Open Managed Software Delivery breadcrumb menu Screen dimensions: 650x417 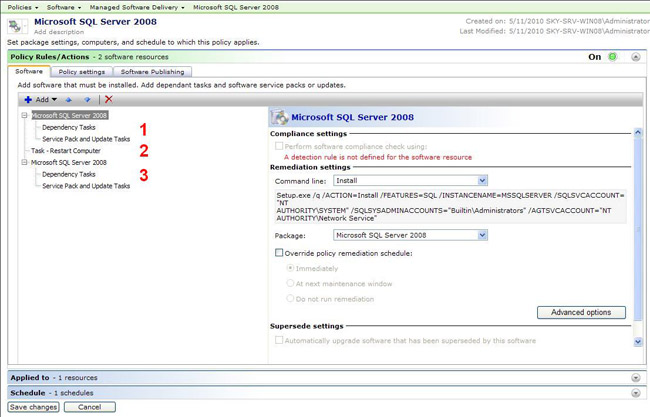point(137,7)
